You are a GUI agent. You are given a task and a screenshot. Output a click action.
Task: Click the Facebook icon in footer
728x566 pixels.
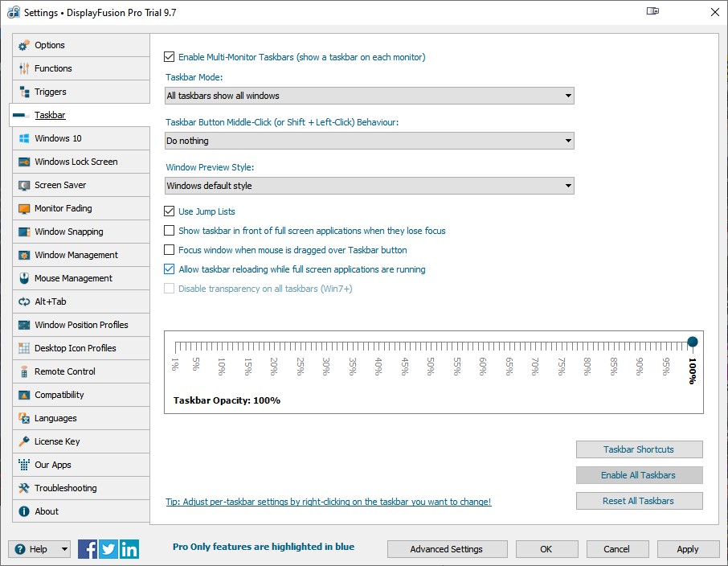(88, 549)
